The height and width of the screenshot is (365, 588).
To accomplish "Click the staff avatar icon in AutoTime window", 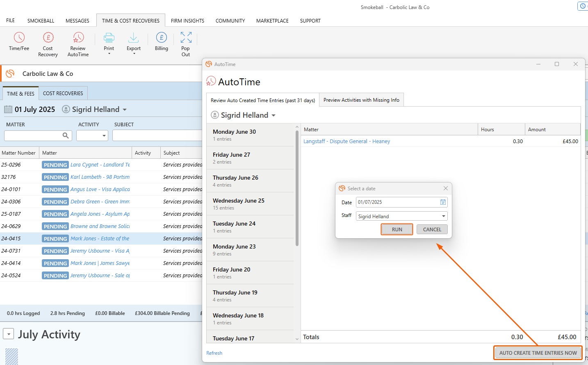I will (x=215, y=115).
